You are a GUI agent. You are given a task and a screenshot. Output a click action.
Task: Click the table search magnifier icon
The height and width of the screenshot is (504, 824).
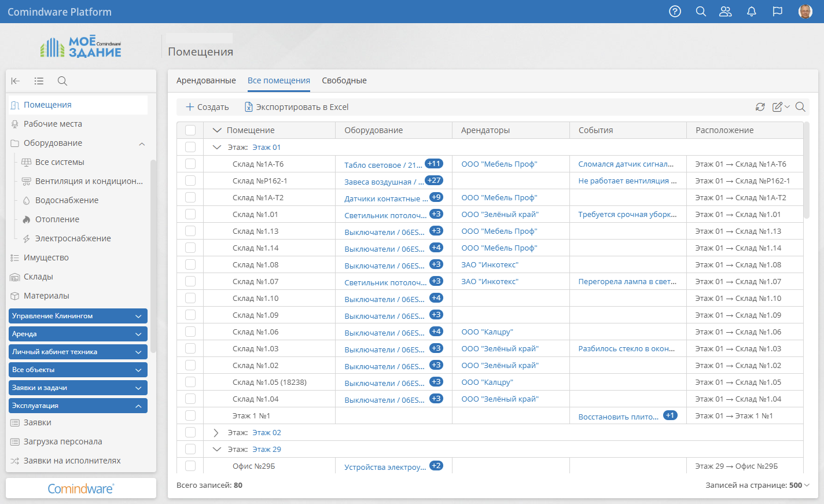pos(800,107)
